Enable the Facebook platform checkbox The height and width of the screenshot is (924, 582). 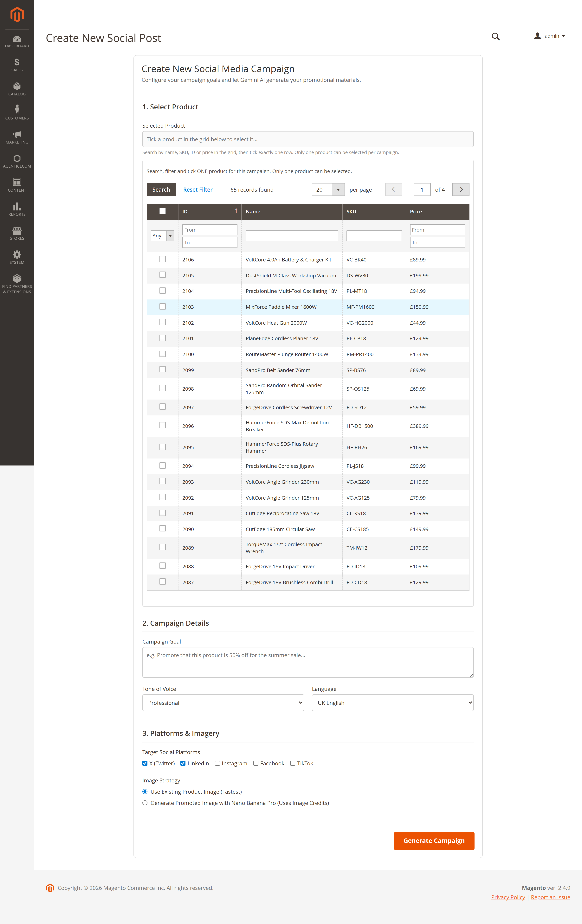click(x=256, y=763)
